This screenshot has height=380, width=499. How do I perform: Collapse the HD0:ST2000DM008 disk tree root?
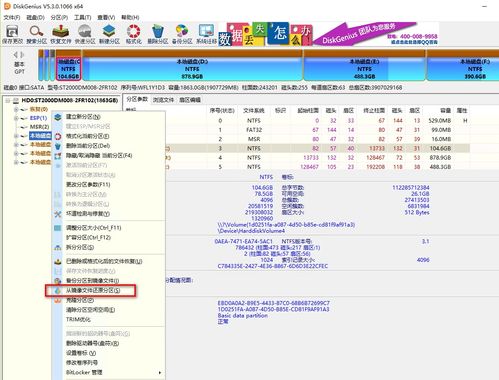[8, 100]
